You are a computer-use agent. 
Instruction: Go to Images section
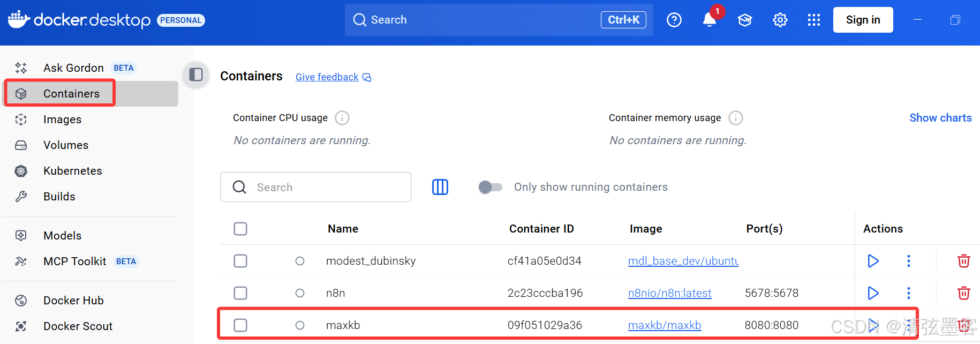pos(91,119)
